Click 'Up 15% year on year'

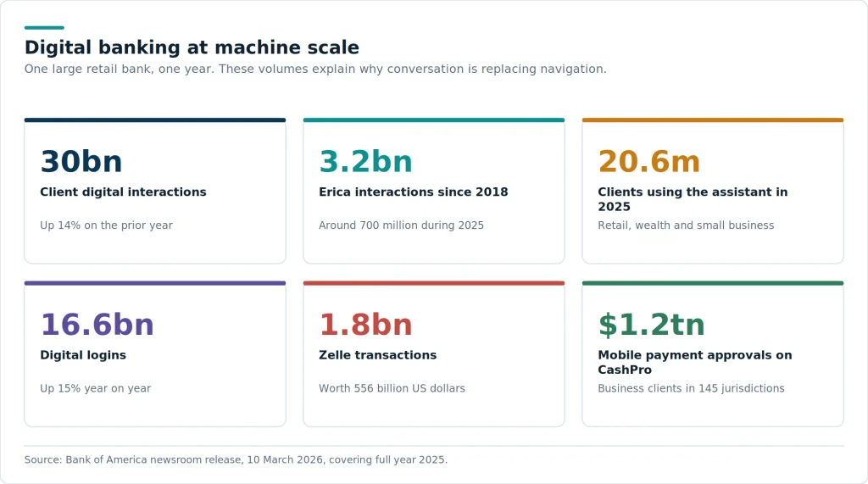click(x=95, y=389)
